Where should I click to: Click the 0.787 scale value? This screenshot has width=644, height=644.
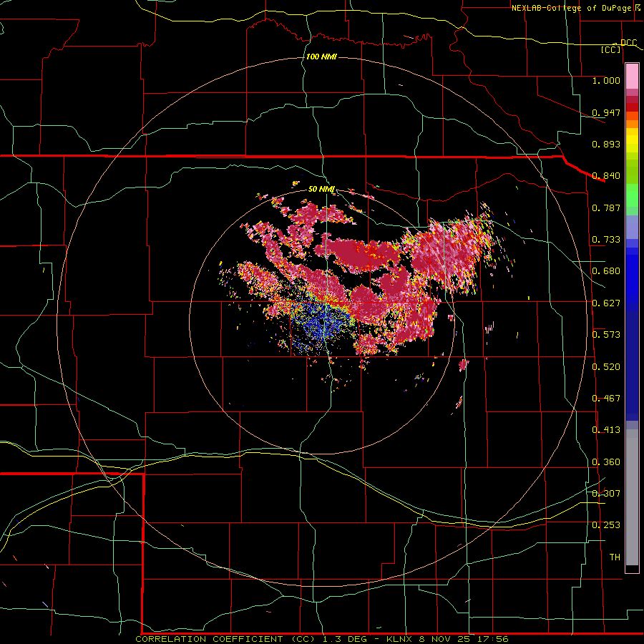click(x=606, y=208)
